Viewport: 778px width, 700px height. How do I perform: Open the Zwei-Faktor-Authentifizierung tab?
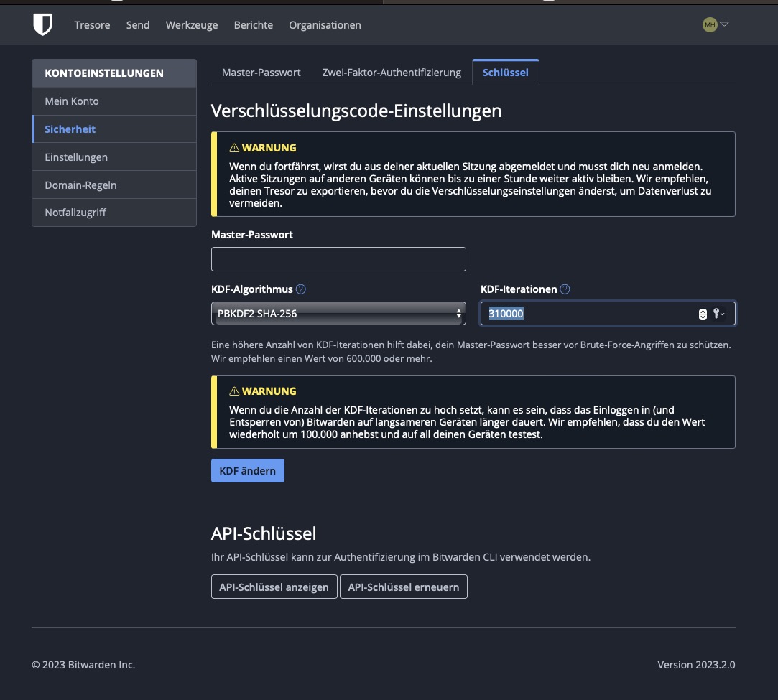pos(391,73)
